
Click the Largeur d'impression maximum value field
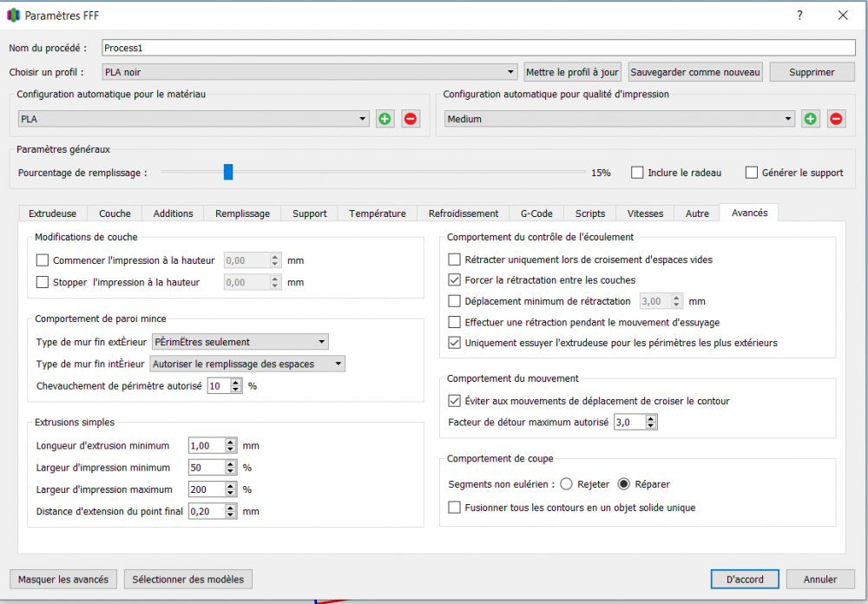coord(207,489)
